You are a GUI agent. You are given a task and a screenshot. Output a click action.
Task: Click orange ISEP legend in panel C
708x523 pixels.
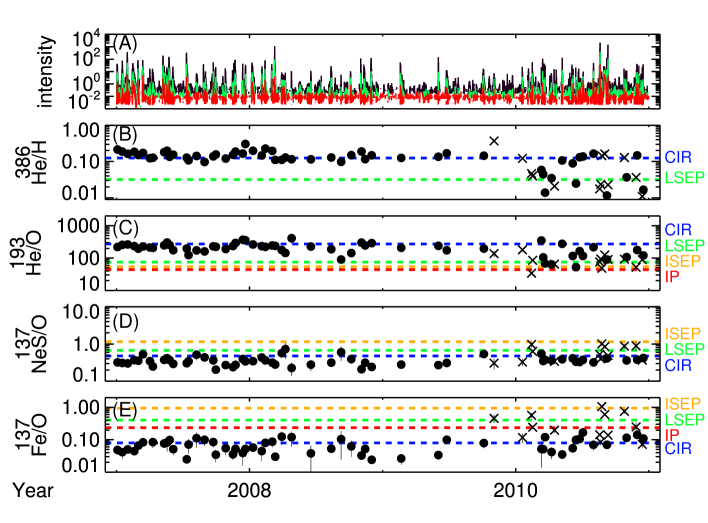(683, 261)
